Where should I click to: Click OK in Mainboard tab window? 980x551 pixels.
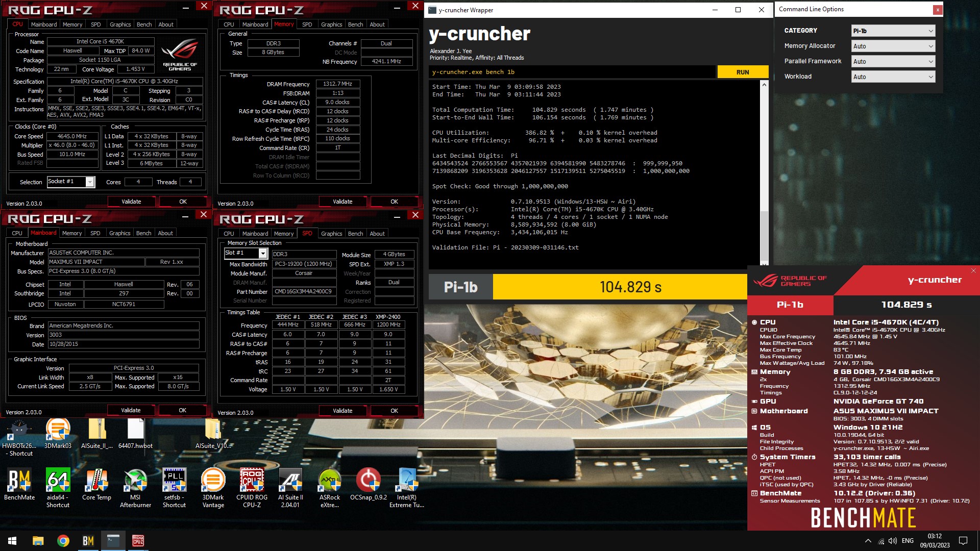182,410
